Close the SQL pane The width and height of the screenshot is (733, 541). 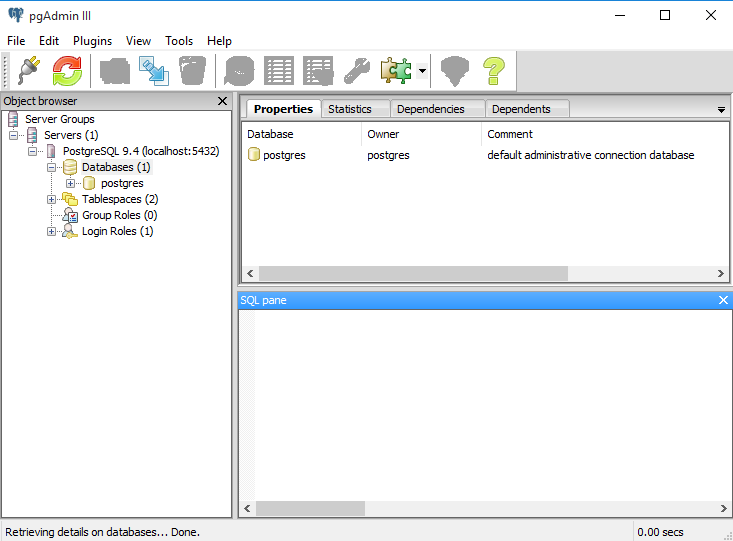[723, 300]
